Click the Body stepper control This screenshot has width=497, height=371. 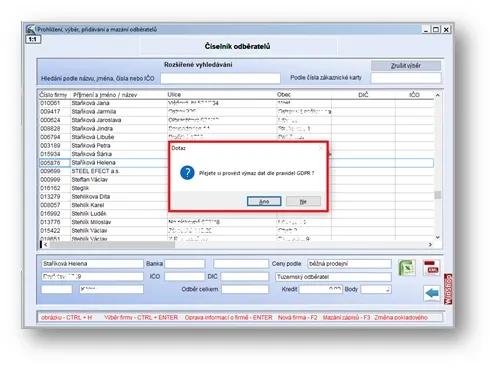pyautogui.click(x=388, y=289)
